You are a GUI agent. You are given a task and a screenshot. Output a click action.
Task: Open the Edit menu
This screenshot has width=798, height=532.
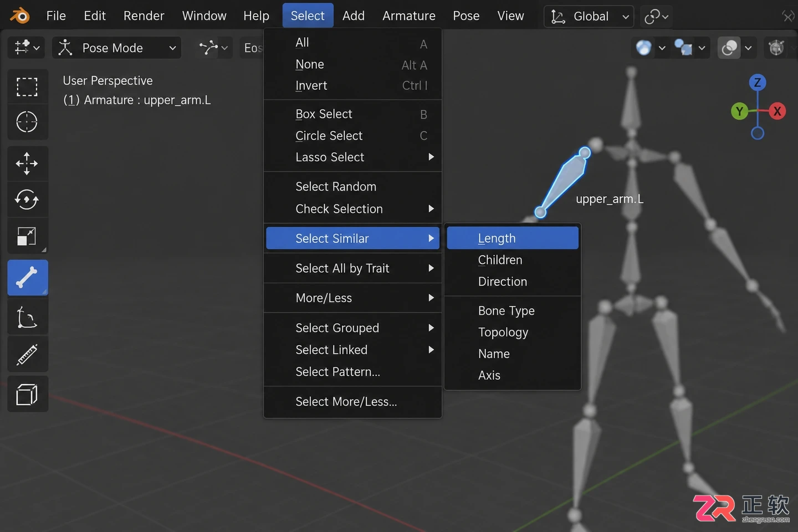[95, 16]
